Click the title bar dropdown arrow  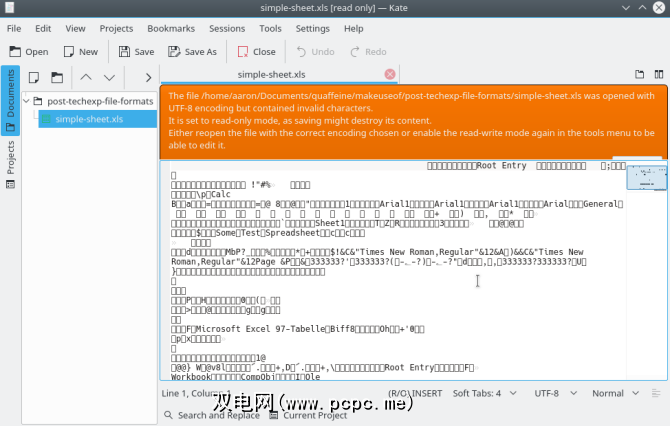626,8
